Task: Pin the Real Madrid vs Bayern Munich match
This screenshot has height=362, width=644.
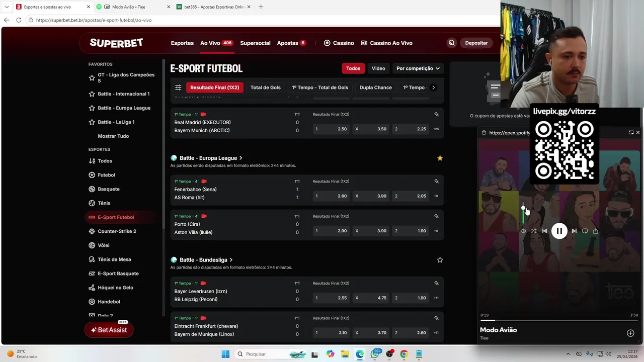Action: click(x=436, y=114)
